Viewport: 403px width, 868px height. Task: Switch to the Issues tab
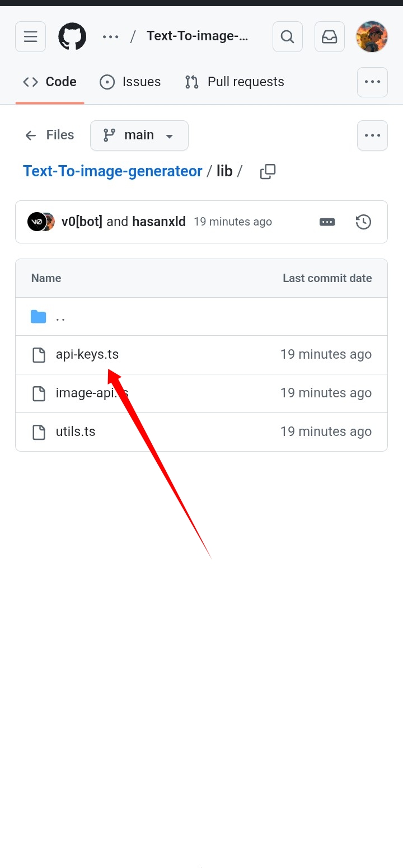130,82
